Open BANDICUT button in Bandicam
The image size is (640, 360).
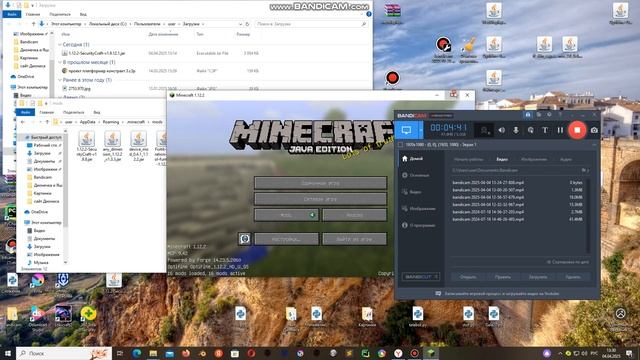421,277
